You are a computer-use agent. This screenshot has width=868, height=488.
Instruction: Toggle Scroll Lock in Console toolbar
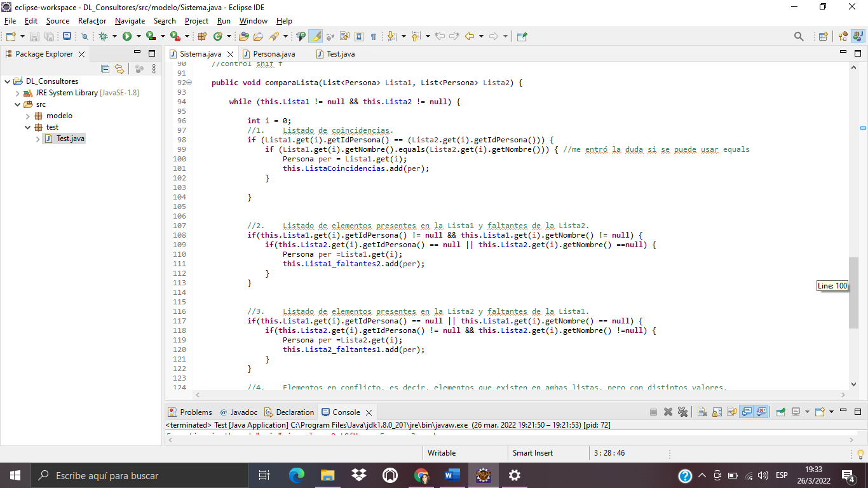(717, 412)
